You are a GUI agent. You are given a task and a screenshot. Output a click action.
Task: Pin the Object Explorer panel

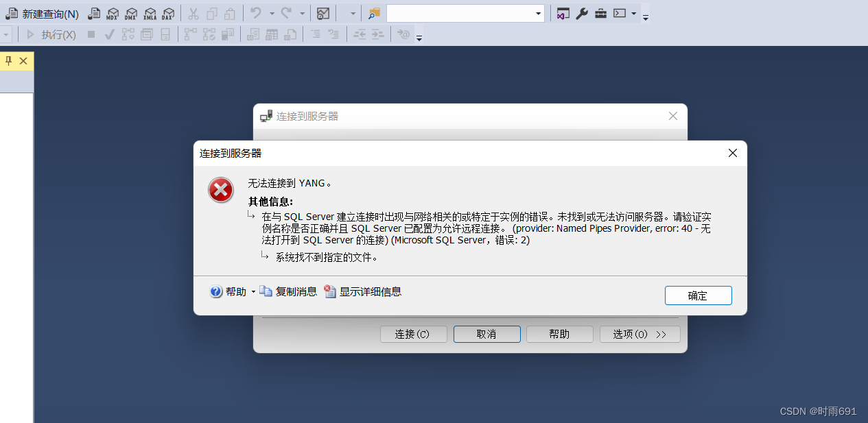[x=9, y=61]
